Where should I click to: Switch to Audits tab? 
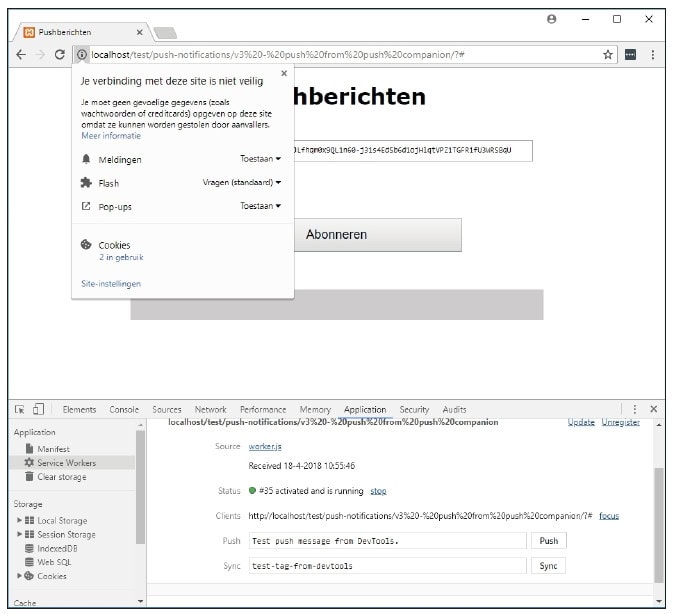click(454, 409)
